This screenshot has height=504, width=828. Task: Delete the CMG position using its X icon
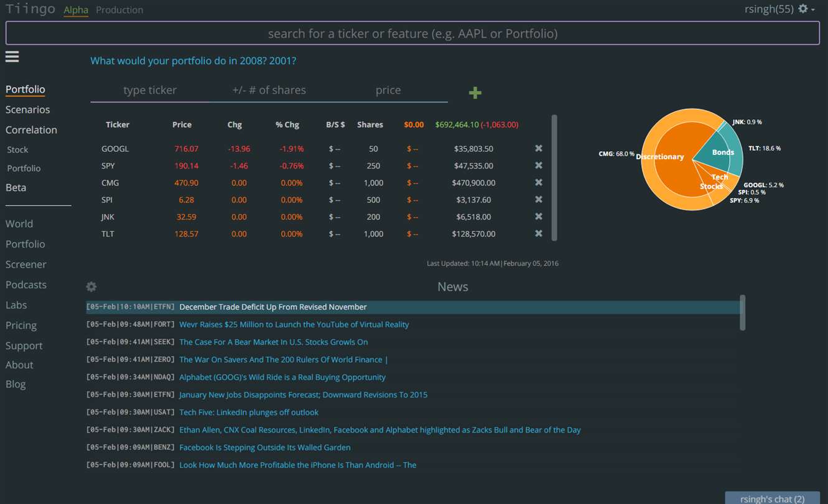(539, 183)
